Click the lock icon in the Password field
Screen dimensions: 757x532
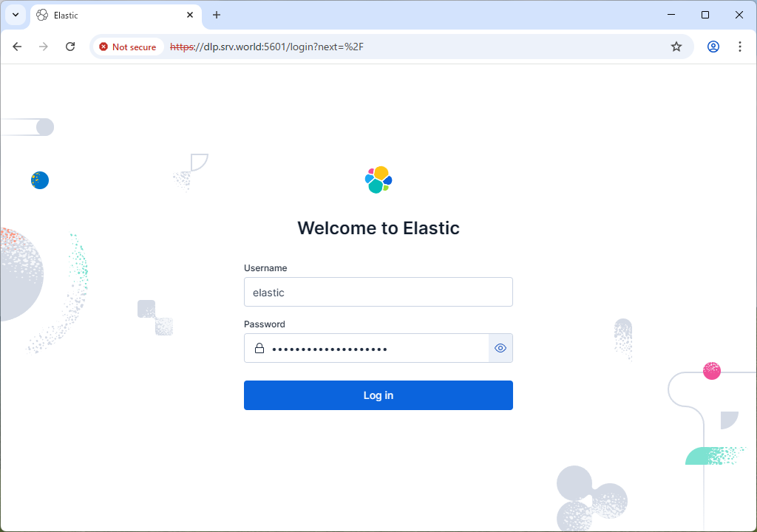(259, 348)
